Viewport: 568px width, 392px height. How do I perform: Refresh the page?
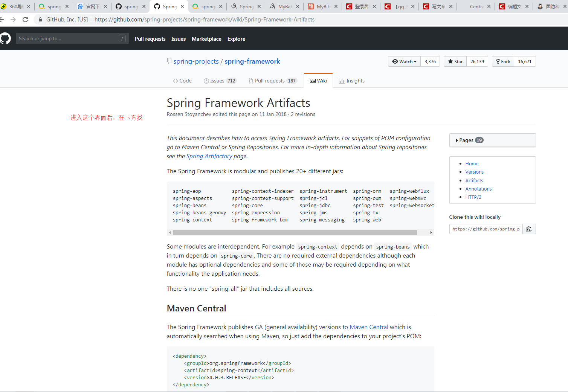tap(25, 19)
